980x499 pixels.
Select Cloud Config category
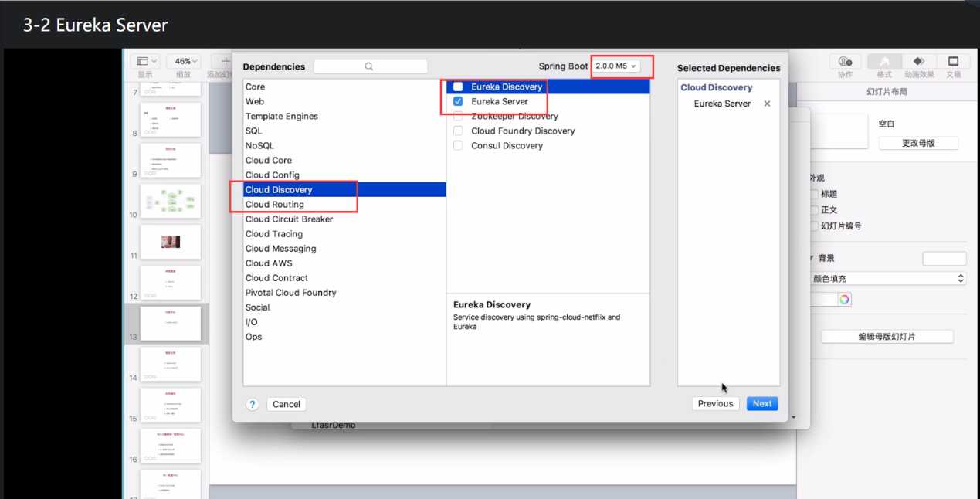[x=344, y=175]
